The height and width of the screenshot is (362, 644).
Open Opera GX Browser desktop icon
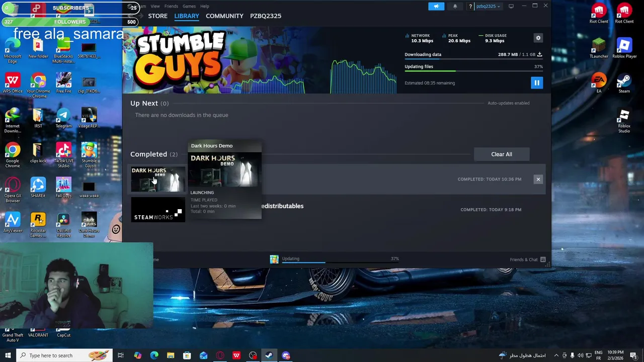pyautogui.click(x=13, y=191)
